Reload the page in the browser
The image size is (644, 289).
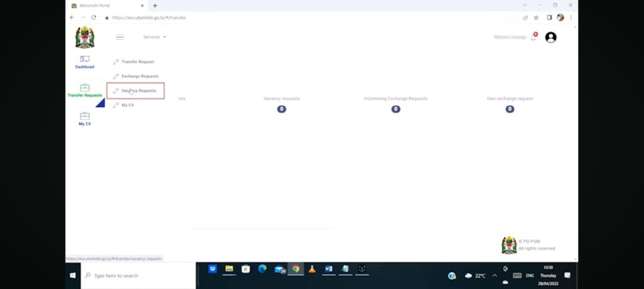tap(94, 18)
